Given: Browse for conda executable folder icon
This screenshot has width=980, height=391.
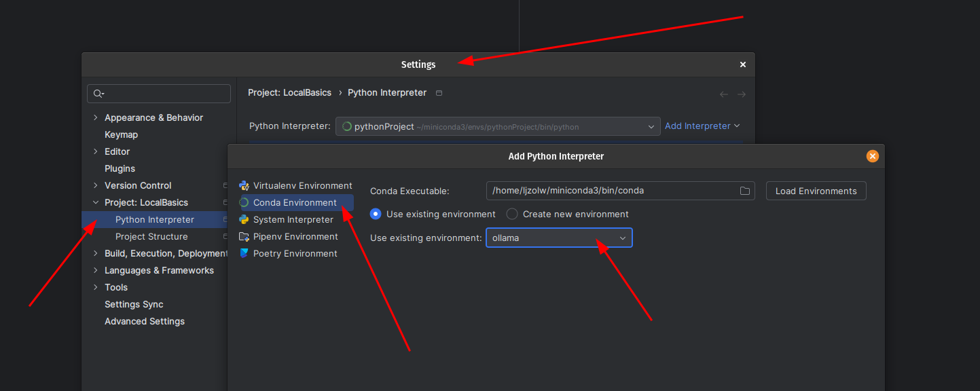Looking at the screenshot, I should point(745,191).
